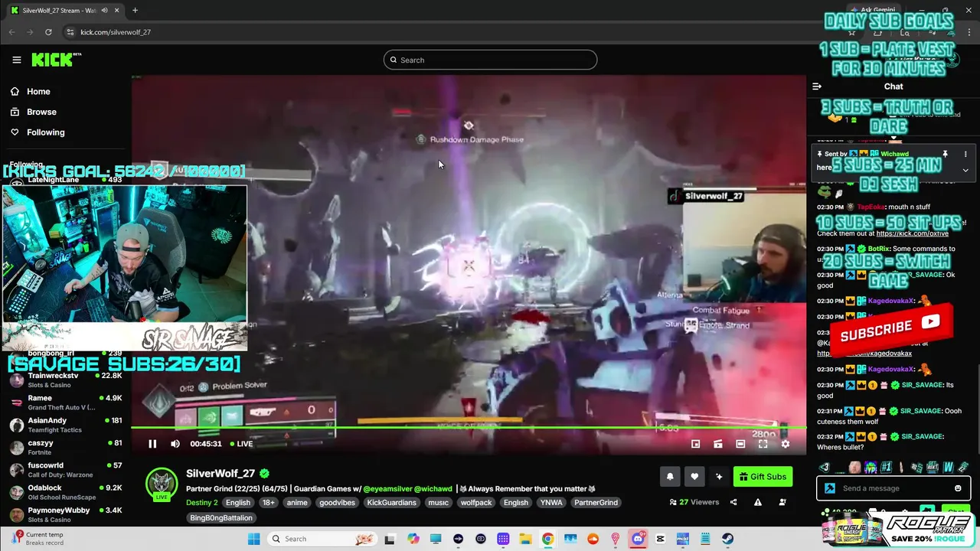Select the music tag
This screenshot has width=980, height=551.
tap(438, 503)
